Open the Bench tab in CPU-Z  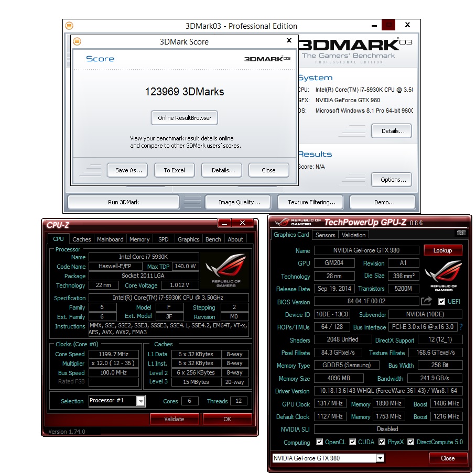point(213,239)
